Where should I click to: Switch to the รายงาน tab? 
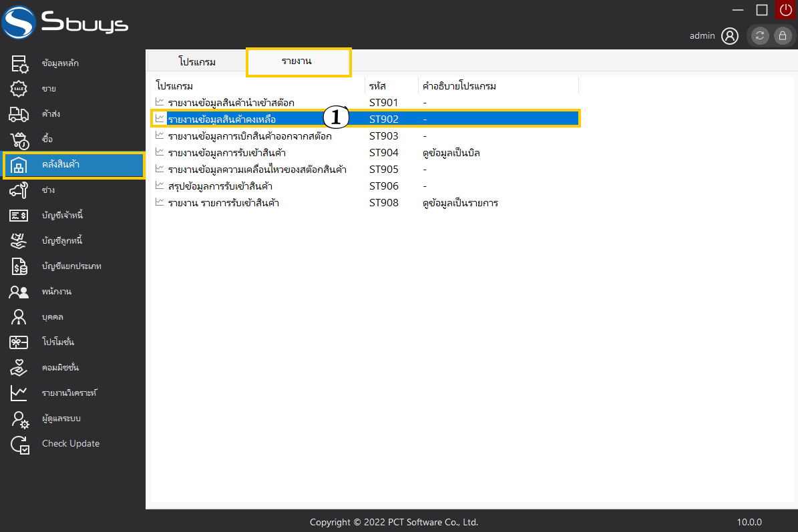pos(297,61)
